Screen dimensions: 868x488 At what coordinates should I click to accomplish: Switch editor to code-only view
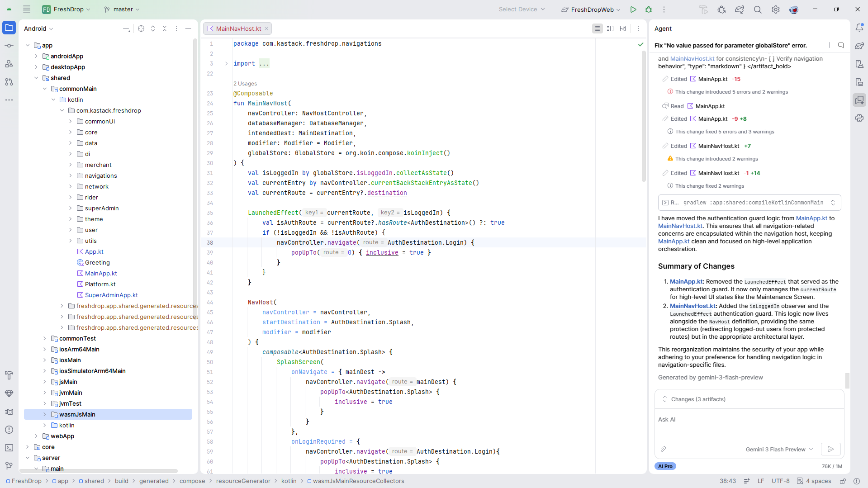coord(598,28)
